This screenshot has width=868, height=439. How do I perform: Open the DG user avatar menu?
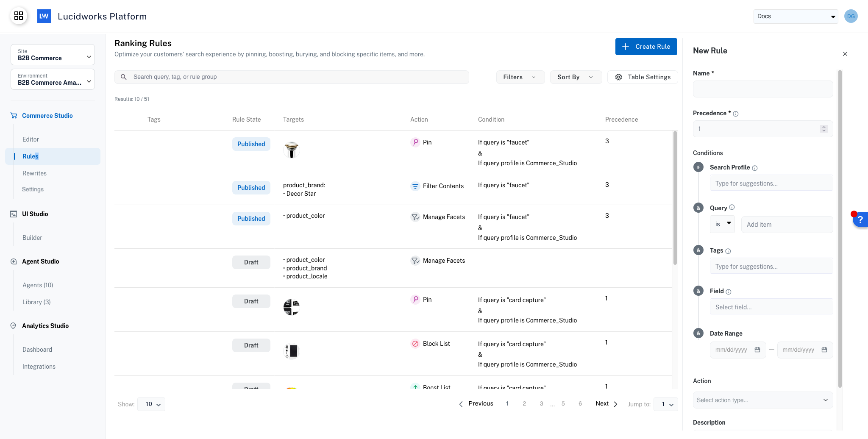click(851, 16)
